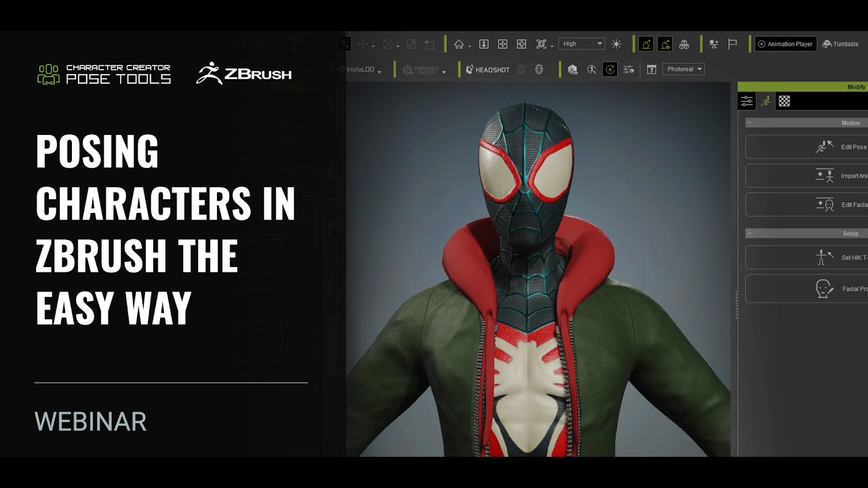Click the Facial Profile button
868x488 pixels.
pos(807,289)
